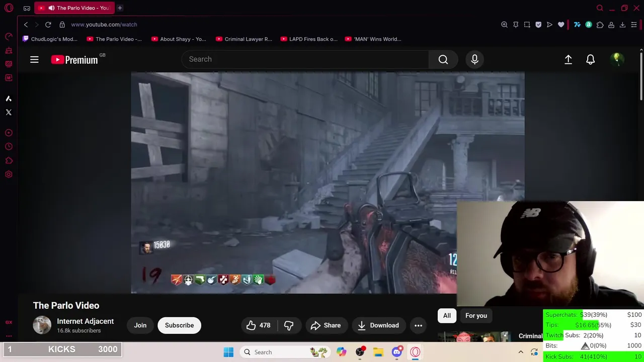Open Discord from the taskbar

pos(396,352)
